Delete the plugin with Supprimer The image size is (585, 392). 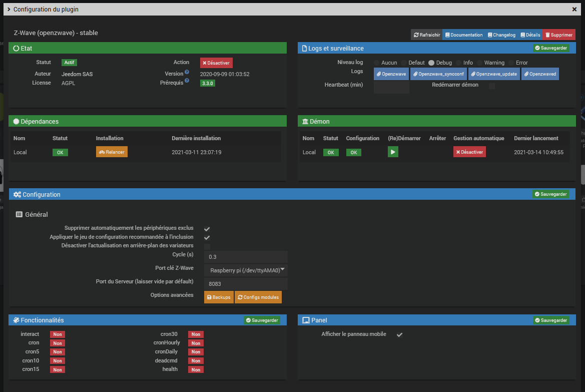tap(558, 35)
